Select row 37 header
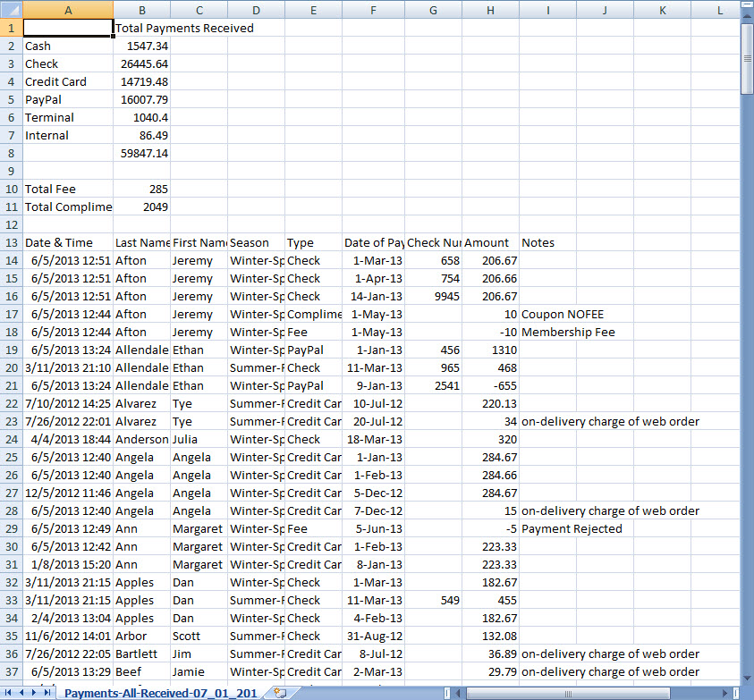754x700 pixels. pyautogui.click(x=11, y=671)
